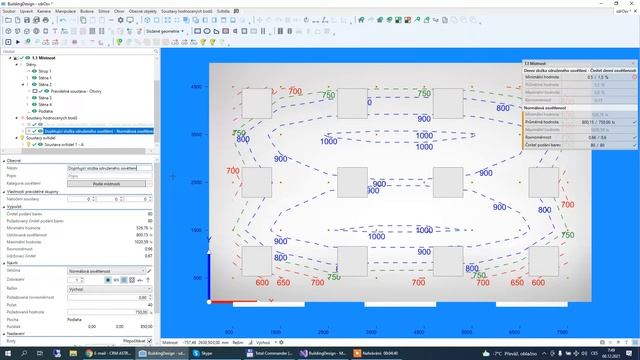
Task: Save the project with the floppy icon
Action: 27,20
